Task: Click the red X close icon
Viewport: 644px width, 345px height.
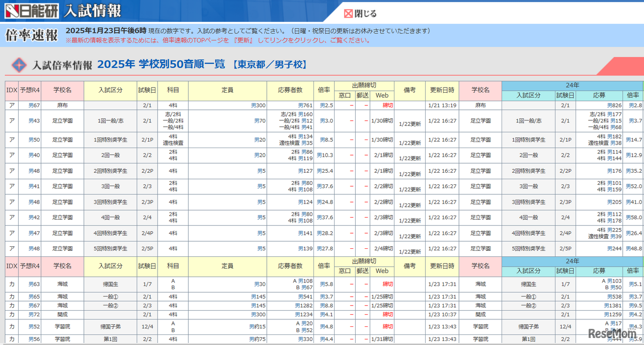Action: click(x=348, y=14)
